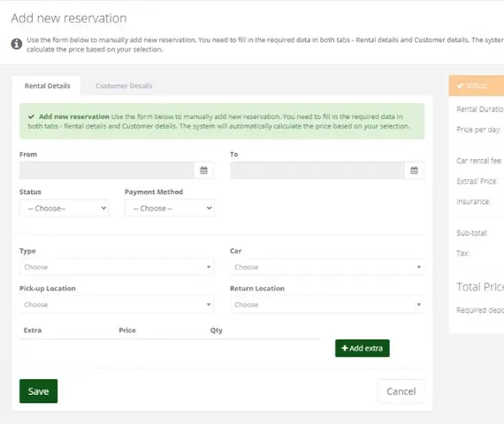
Task: Select the Rental Details tab
Action: coord(47,86)
